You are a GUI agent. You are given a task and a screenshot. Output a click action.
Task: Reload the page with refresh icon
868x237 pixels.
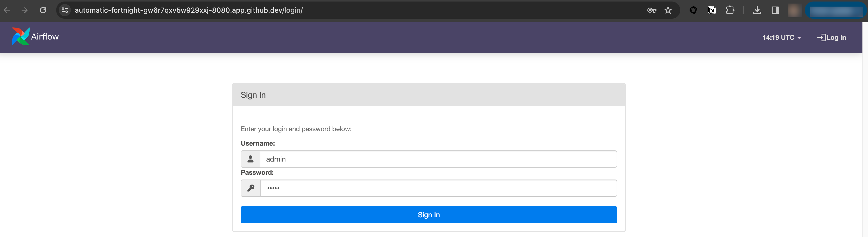(43, 10)
